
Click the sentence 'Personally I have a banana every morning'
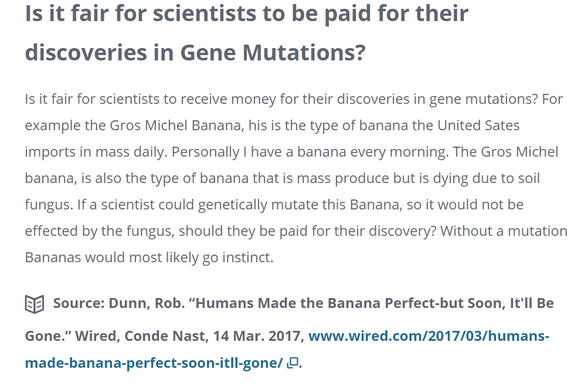(x=309, y=152)
